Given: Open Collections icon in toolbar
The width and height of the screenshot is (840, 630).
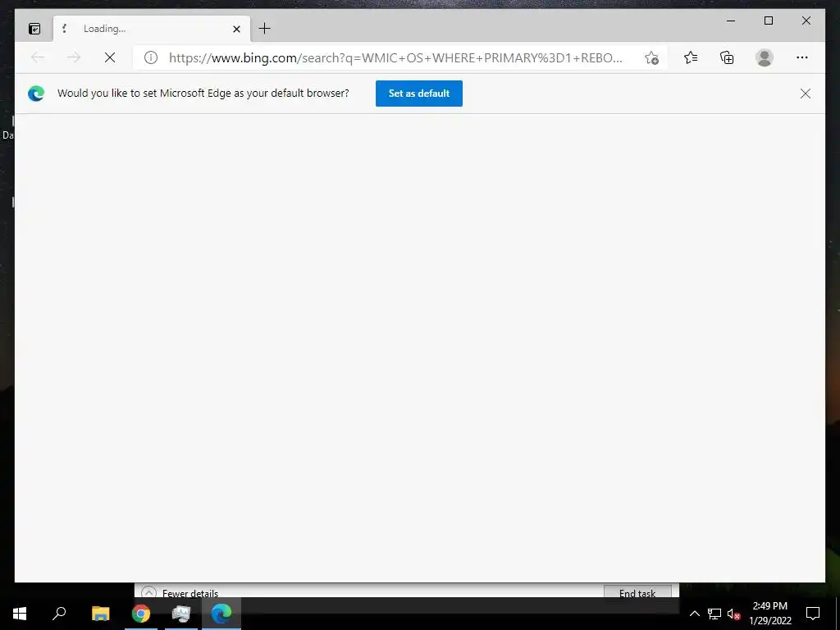Looking at the screenshot, I should 727,57.
